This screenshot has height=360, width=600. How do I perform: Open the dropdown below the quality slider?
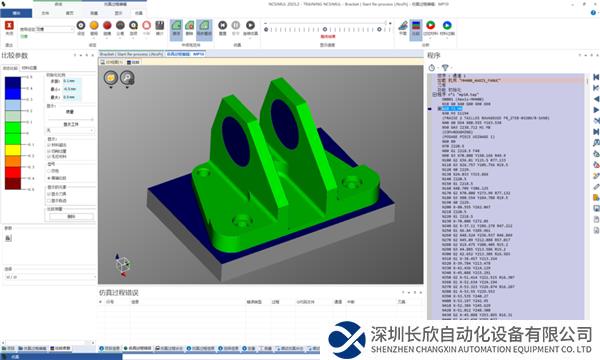click(x=70, y=130)
